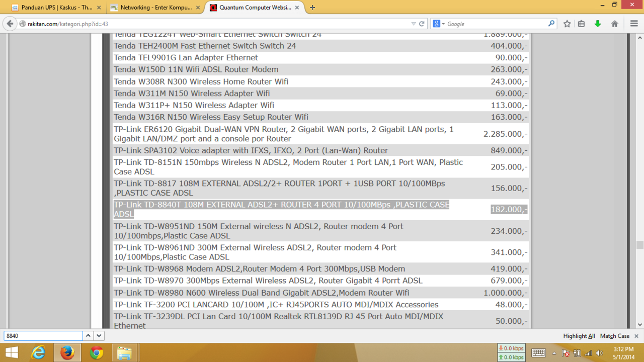Viewport: 644px width, 362px height.
Task: Open the volume speaker tray icon
Action: point(599,353)
